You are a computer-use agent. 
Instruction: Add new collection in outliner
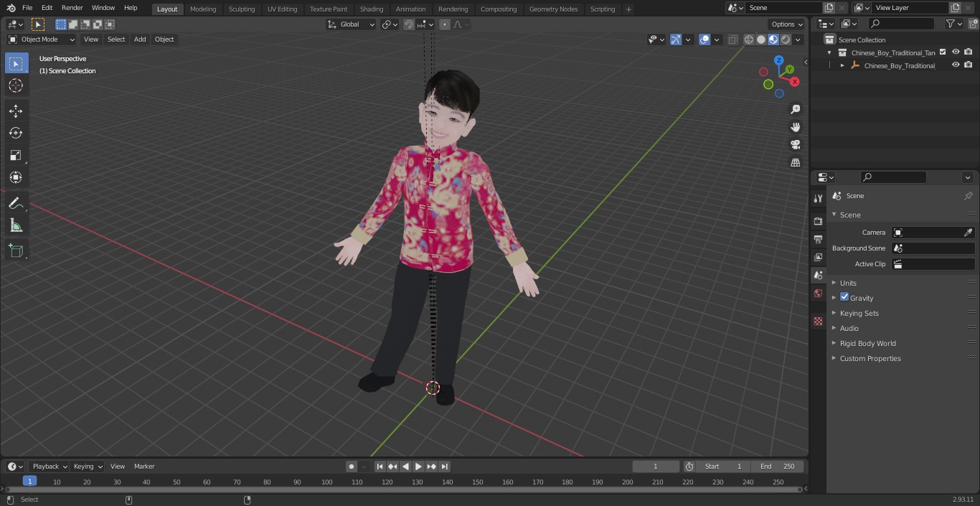[x=972, y=24]
